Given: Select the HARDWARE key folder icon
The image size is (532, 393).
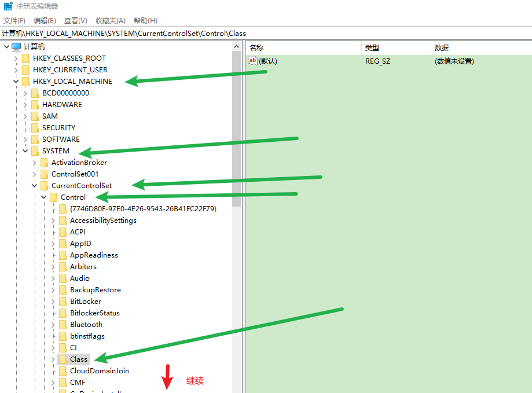Looking at the screenshot, I should click(x=35, y=104).
